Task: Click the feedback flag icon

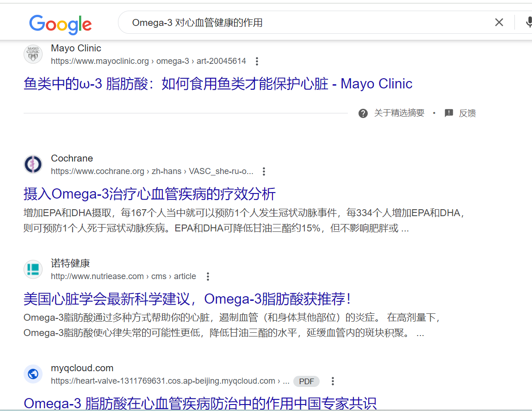Action: coord(449,113)
